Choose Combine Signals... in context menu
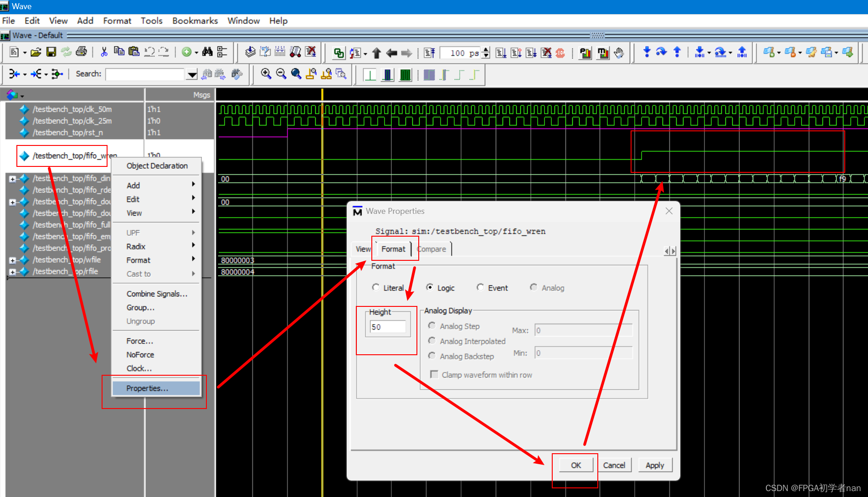Screen dimensions: 868x497 tap(156, 294)
